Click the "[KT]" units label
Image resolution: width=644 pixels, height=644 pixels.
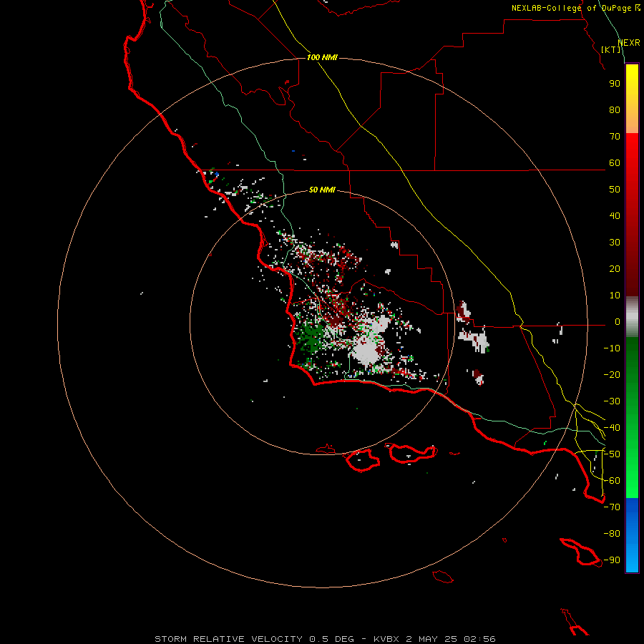tap(611, 49)
